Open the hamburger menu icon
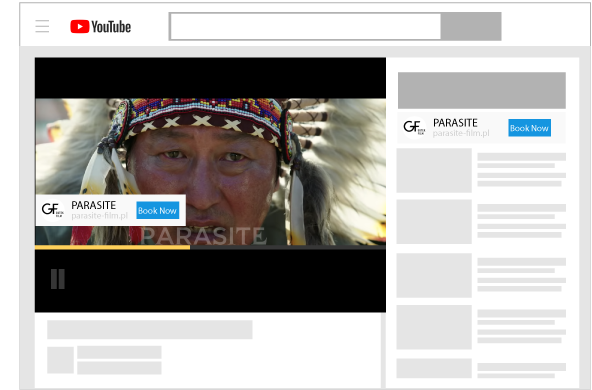The width and height of the screenshot is (592, 390). (x=42, y=26)
